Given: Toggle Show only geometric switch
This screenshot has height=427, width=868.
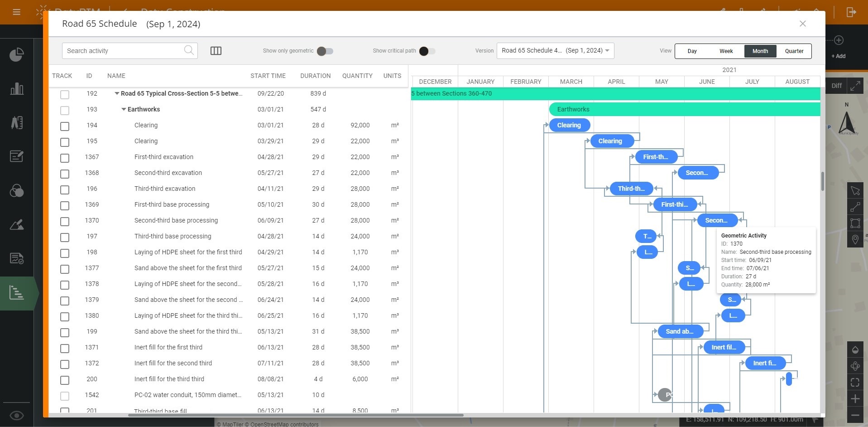Looking at the screenshot, I should click(x=325, y=51).
